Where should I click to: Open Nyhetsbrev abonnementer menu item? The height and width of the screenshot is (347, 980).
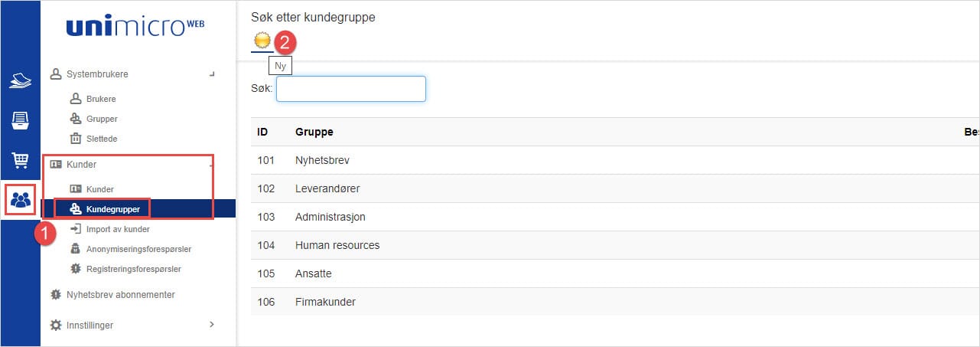coord(120,294)
